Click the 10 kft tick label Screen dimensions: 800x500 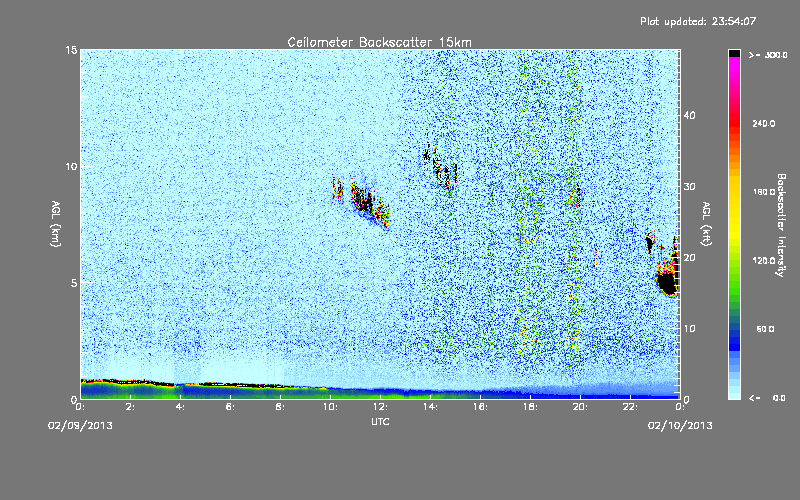pyautogui.click(x=689, y=329)
